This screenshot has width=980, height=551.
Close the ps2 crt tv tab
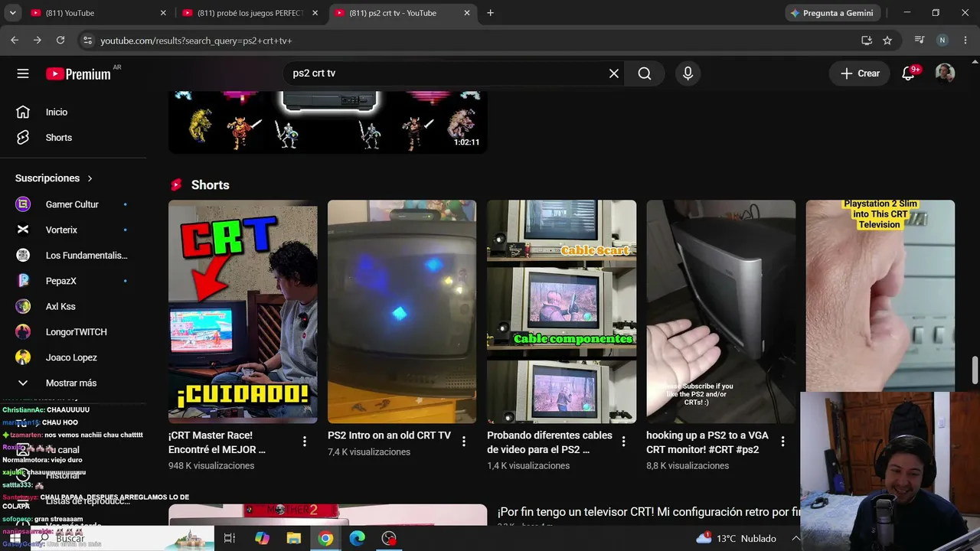(467, 13)
